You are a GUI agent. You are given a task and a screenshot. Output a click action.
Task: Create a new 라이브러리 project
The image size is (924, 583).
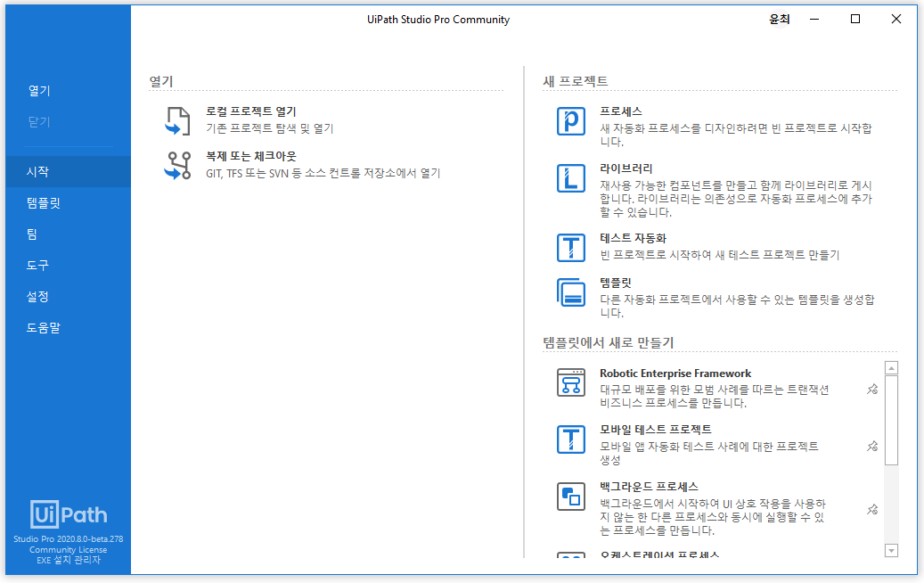(626, 168)
